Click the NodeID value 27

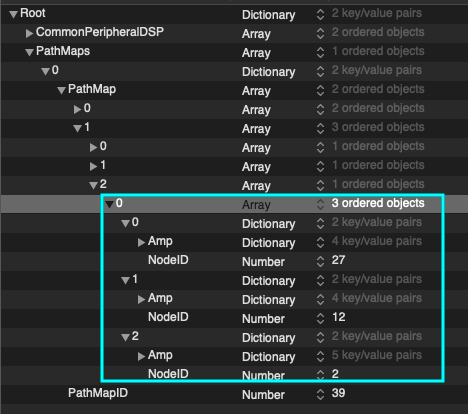(338, 260)
